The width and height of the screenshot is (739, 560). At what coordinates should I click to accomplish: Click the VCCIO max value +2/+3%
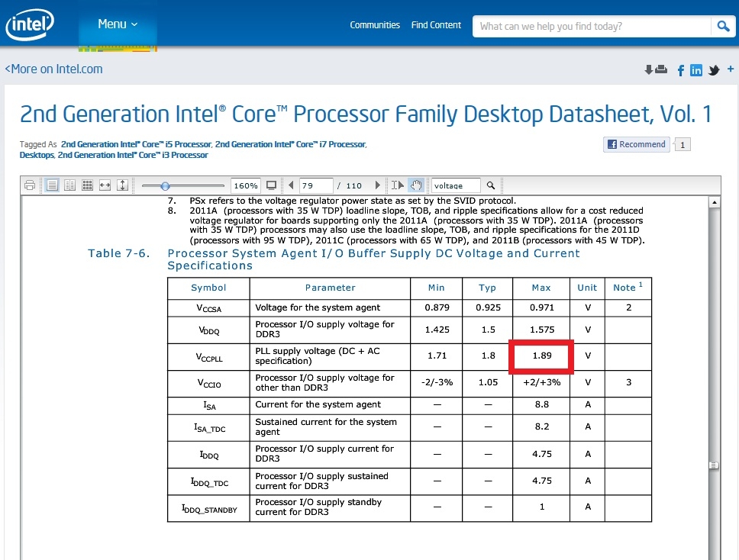pos(541,382)
